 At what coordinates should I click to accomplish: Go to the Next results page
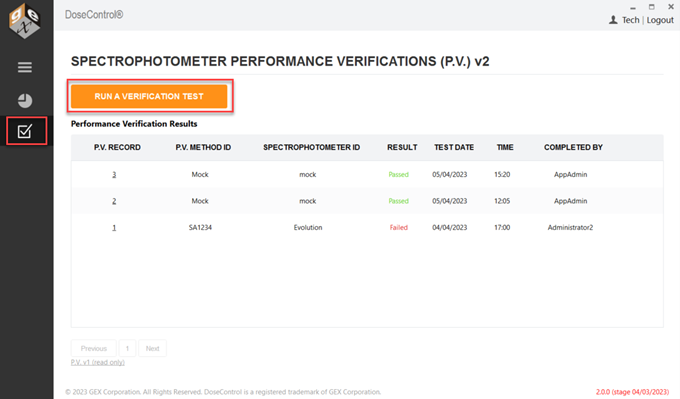(152, 348)
